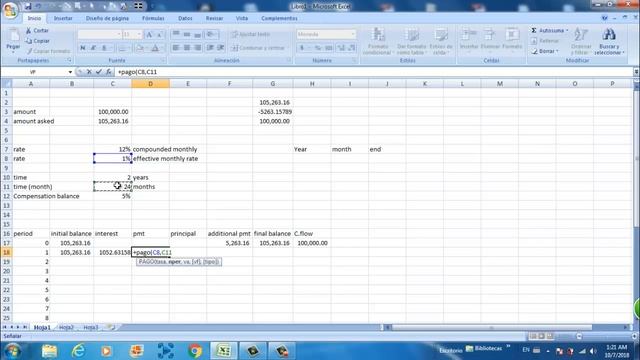Open Borrar clear menu

(x=544, y=51)
